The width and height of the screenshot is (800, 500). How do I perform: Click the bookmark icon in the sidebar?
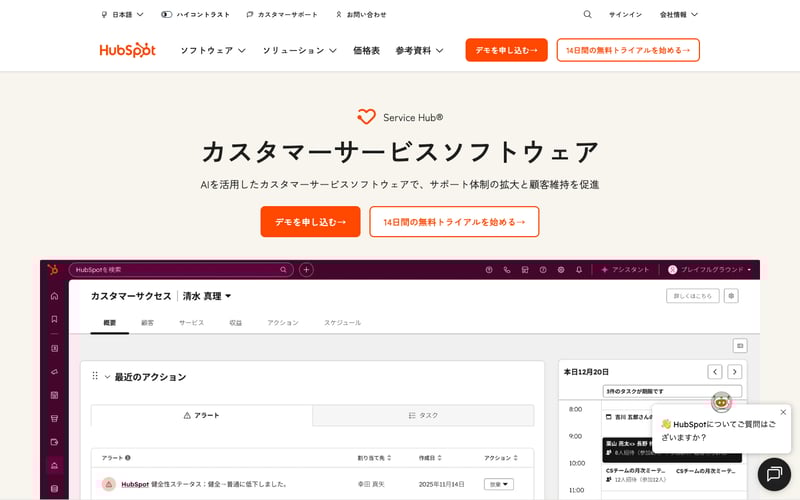coord(54,319)
